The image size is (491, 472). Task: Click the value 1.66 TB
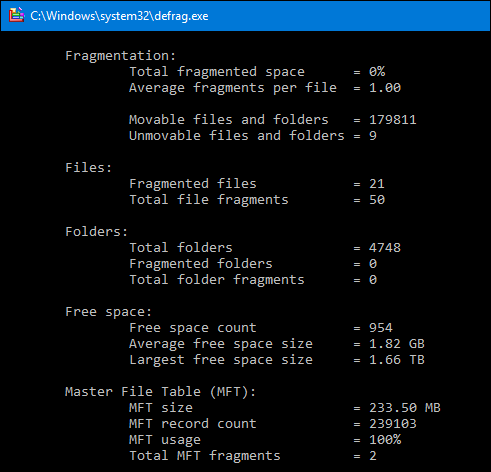(397, 360)
